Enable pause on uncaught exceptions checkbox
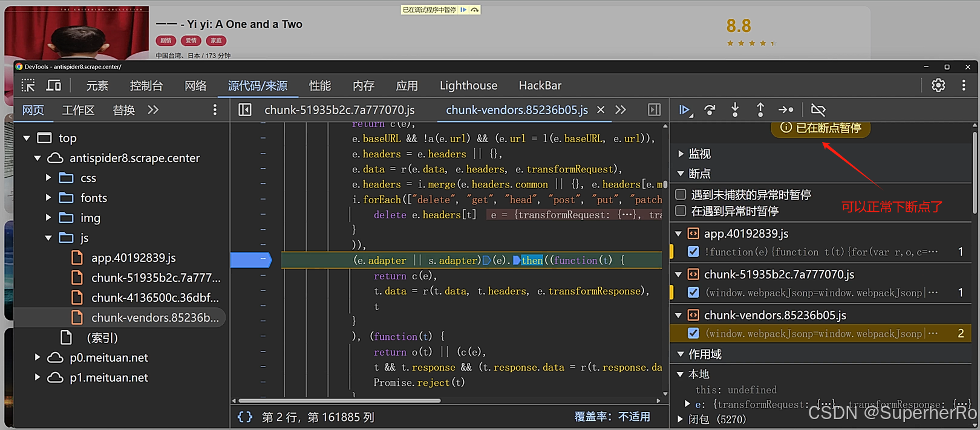Image resolution: width=980 pixels, height=430 pixels. click(681, 195)
